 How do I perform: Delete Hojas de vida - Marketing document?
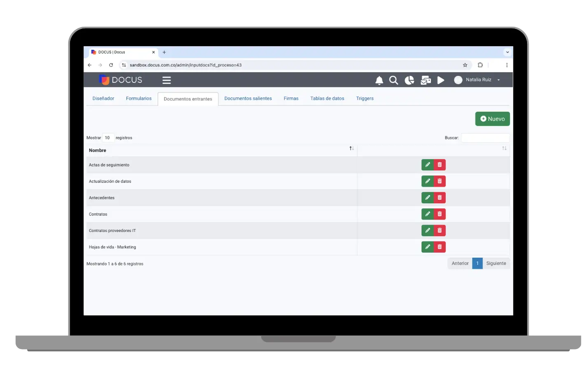point(439,247)
